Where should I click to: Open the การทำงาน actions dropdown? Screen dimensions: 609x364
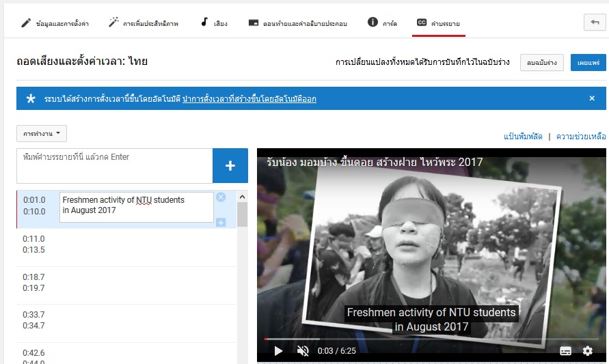[x=42, y=134]
